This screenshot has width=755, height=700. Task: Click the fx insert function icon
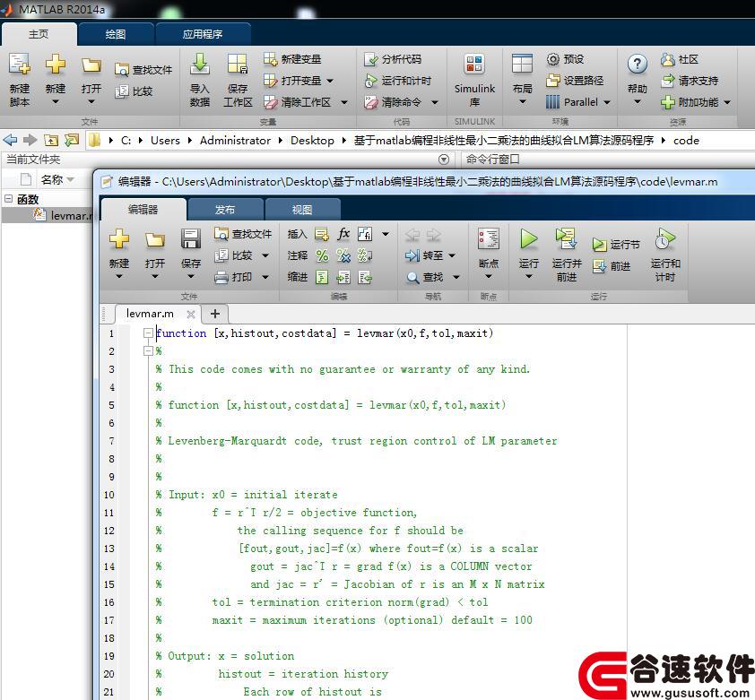343,234
